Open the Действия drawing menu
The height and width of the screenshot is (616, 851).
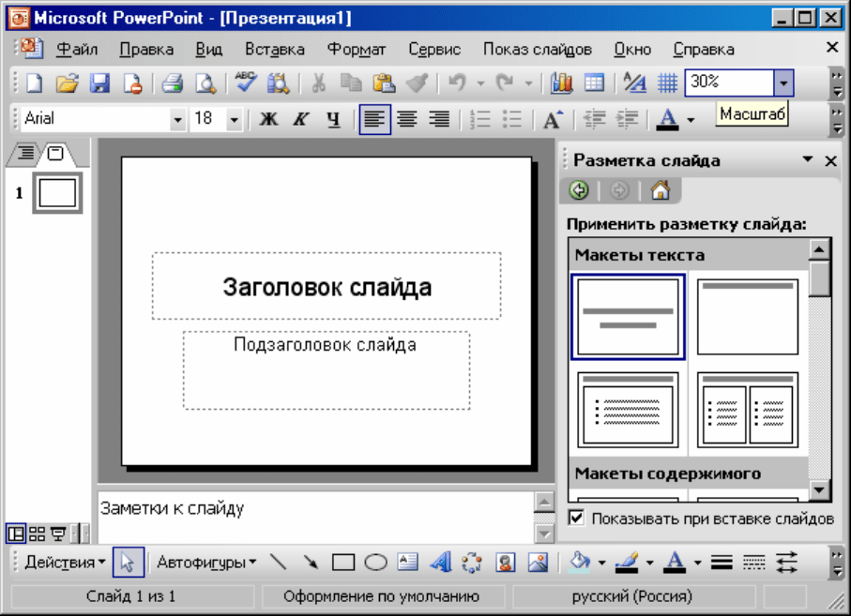point(65,563)
